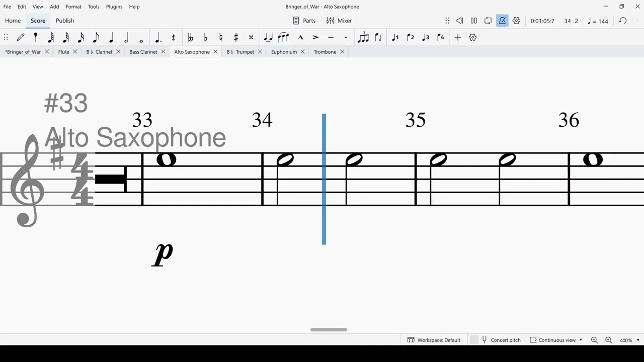The height and width of the screenshot is (362, 644).
Task: Select eighth note duration
Action: 96,37
